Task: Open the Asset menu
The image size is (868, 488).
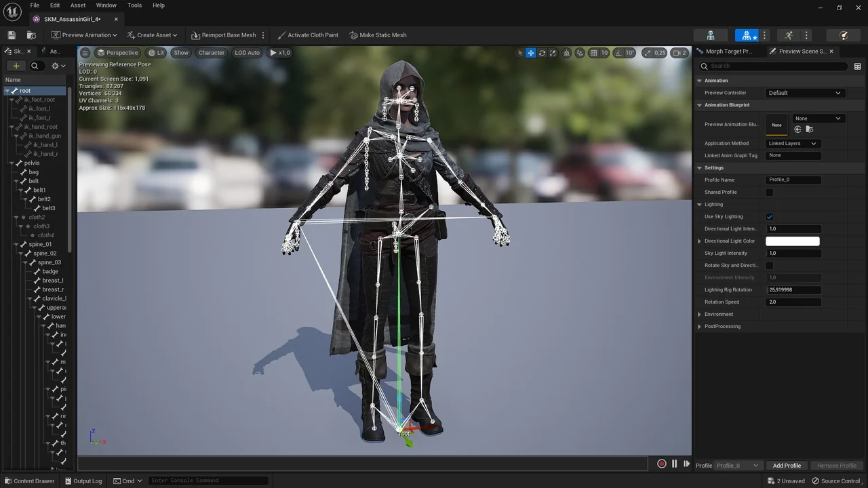Action: tap(78, 5)
